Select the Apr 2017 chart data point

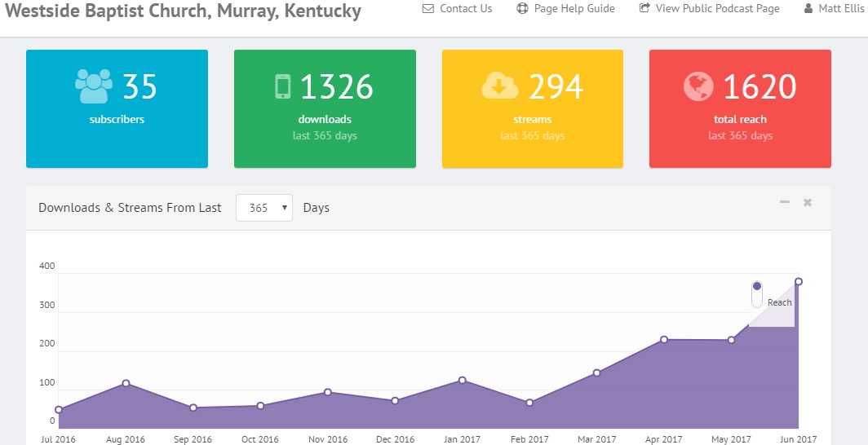click(664, 339)
